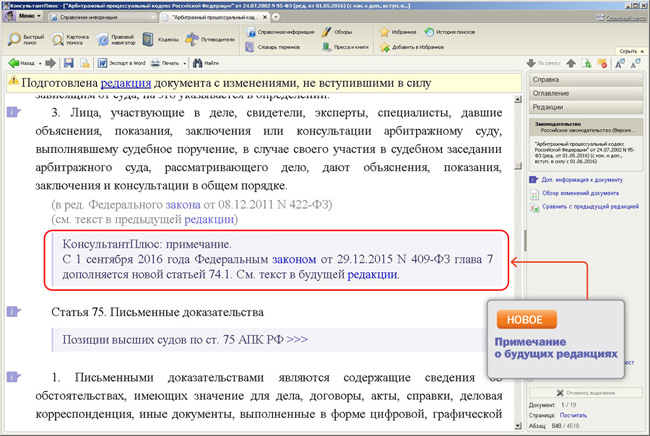The height and width of the screenshot is (436, 650).
Task: Open законом link of 29.12.2015 N 409-ФЗ
Action: click(x=294, y=259)
